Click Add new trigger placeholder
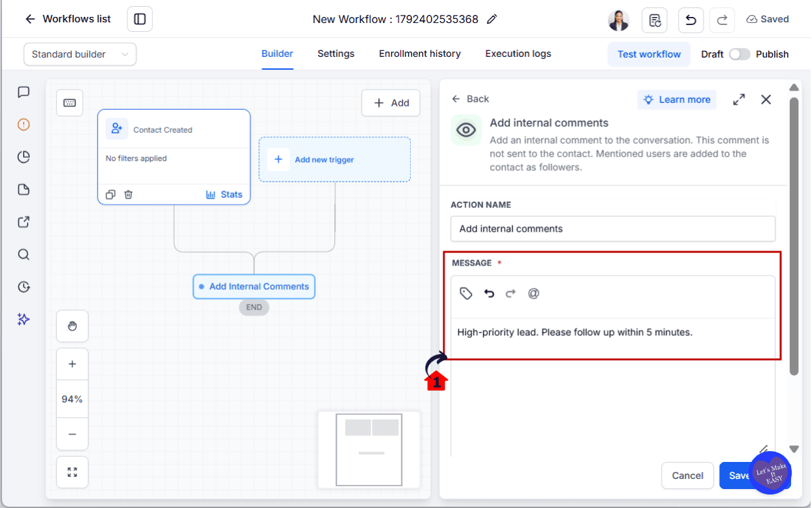Image resolution: width=812 pixels, height=508 pixels. tap(334, 159)
